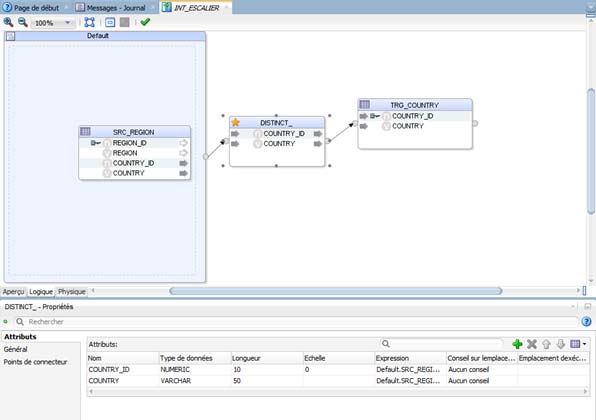Sort by Longueur column header
This screenshot has height=420, width=596.
267,358
